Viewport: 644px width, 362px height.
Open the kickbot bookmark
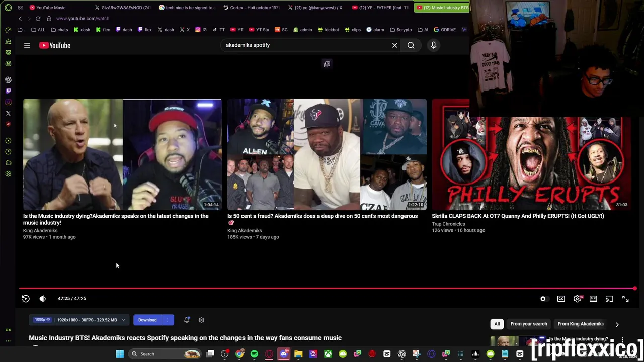328,30
